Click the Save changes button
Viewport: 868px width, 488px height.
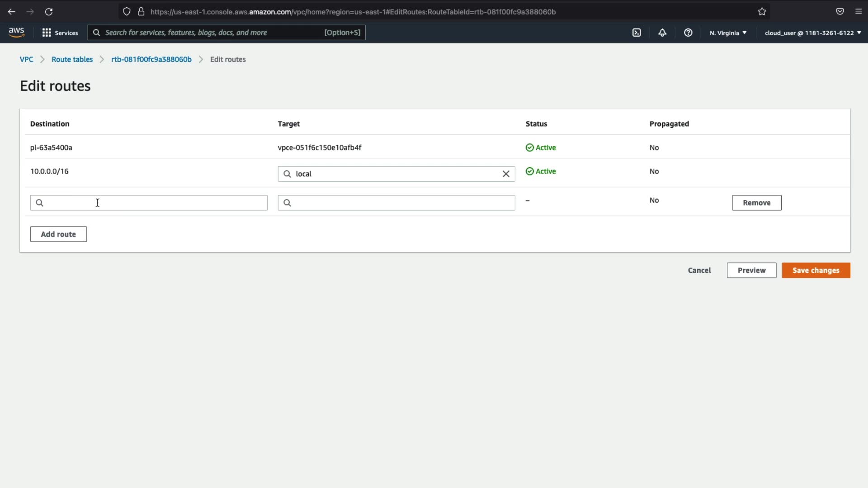point(816,270)
